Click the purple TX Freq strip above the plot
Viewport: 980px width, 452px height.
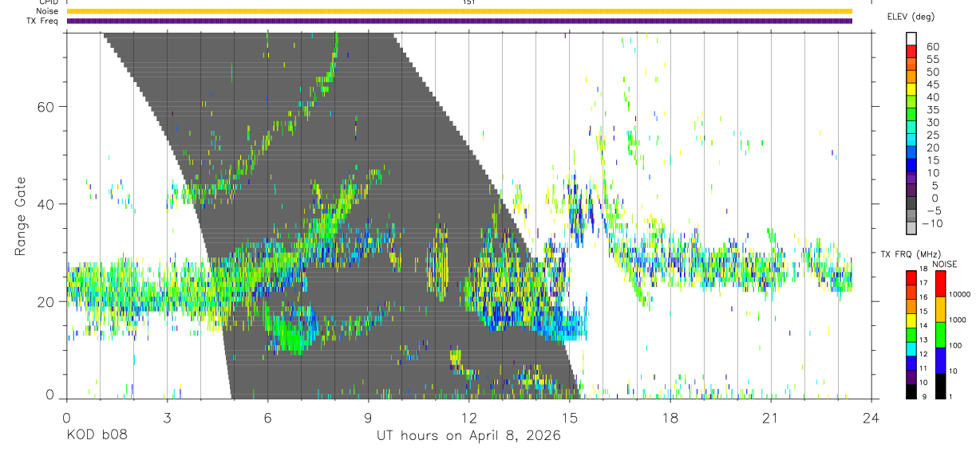(460, 21)
